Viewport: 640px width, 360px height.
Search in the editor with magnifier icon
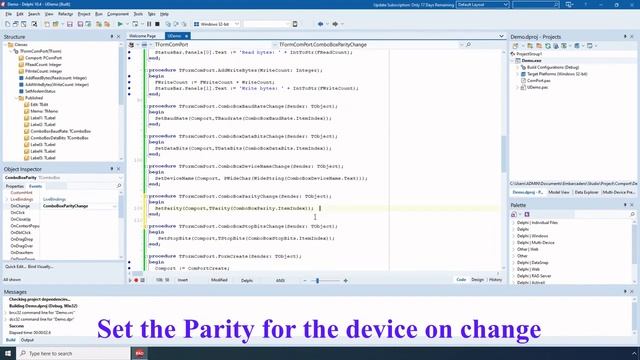[x=468, y=44]
